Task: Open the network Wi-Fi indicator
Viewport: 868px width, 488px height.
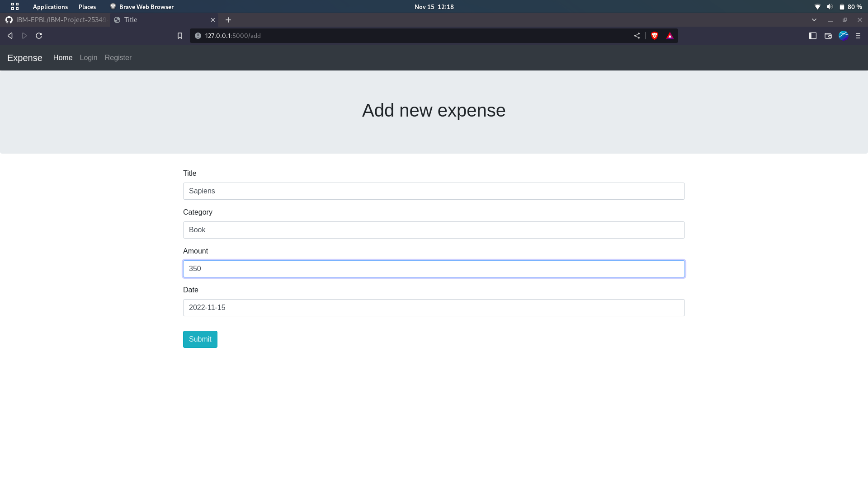Action: (817, 7)
